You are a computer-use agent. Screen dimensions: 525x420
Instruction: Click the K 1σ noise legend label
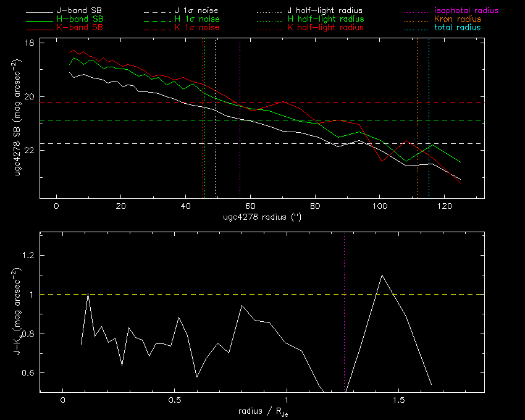click(197, 27)
